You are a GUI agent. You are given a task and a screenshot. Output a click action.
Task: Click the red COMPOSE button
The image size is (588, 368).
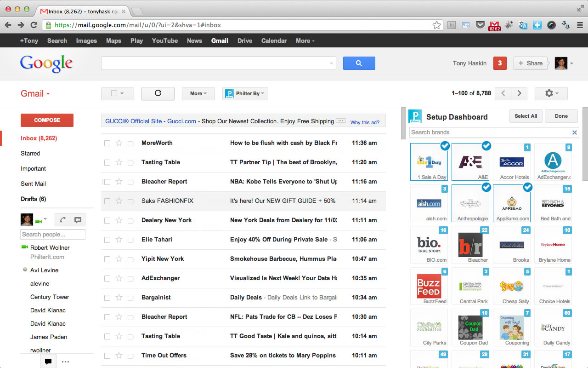(x=47, y=120)
